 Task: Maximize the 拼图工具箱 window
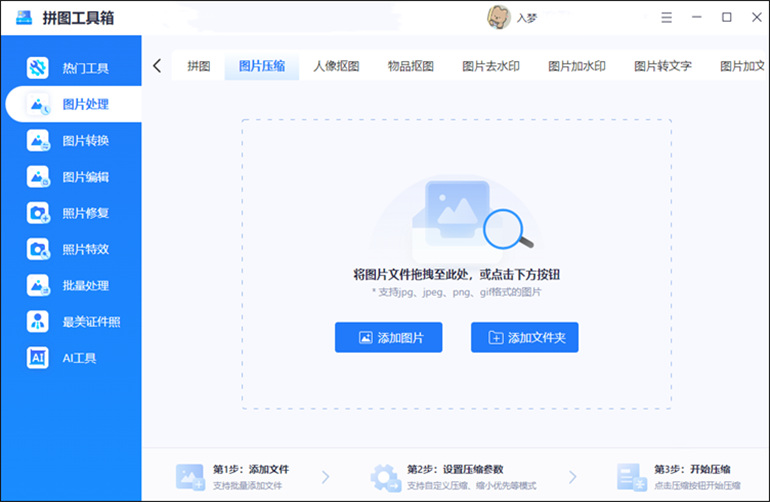click(726, 17)
